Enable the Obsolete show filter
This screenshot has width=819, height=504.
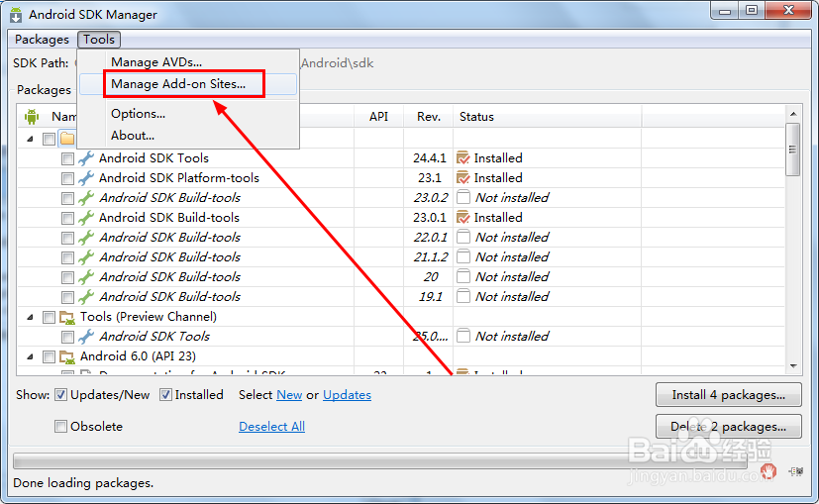[61, 427]
